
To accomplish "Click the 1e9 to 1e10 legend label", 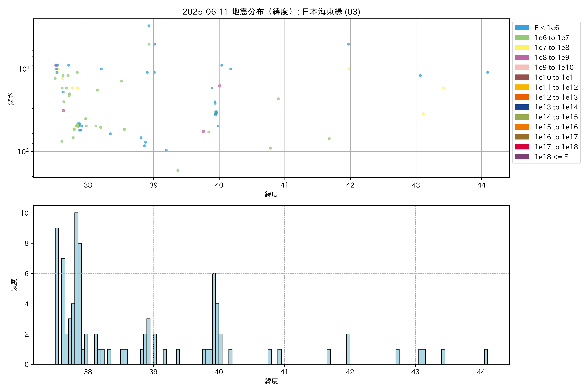I will click(554, 67).
